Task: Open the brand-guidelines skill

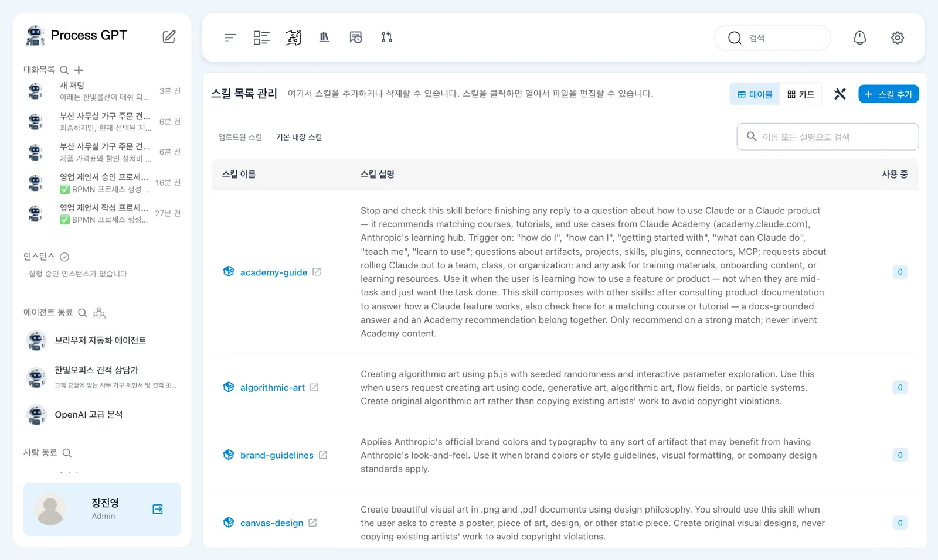Action: coord(277,455)
